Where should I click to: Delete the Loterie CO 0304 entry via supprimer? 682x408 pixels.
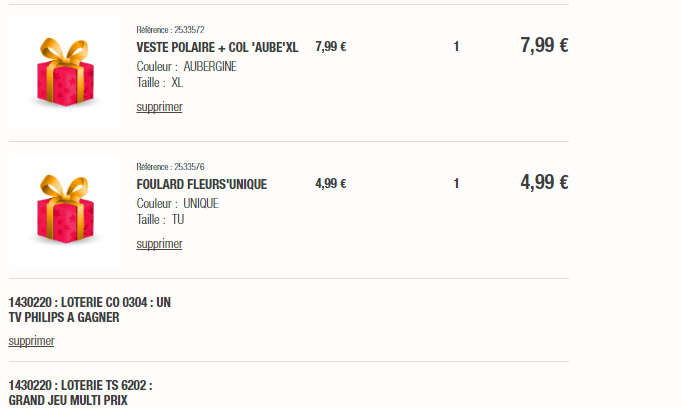[31, 341]
